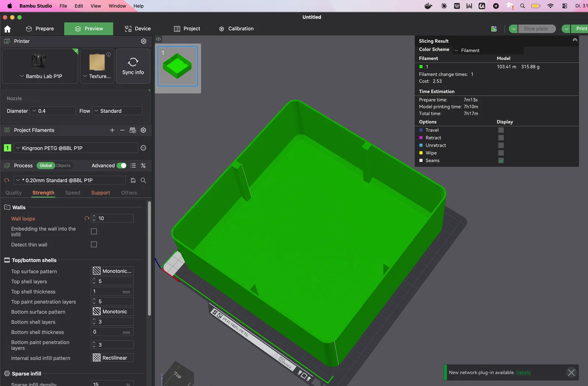Click the Slice plate button
The height and width of the screenshot is (386, 588).
coord(537,29)
